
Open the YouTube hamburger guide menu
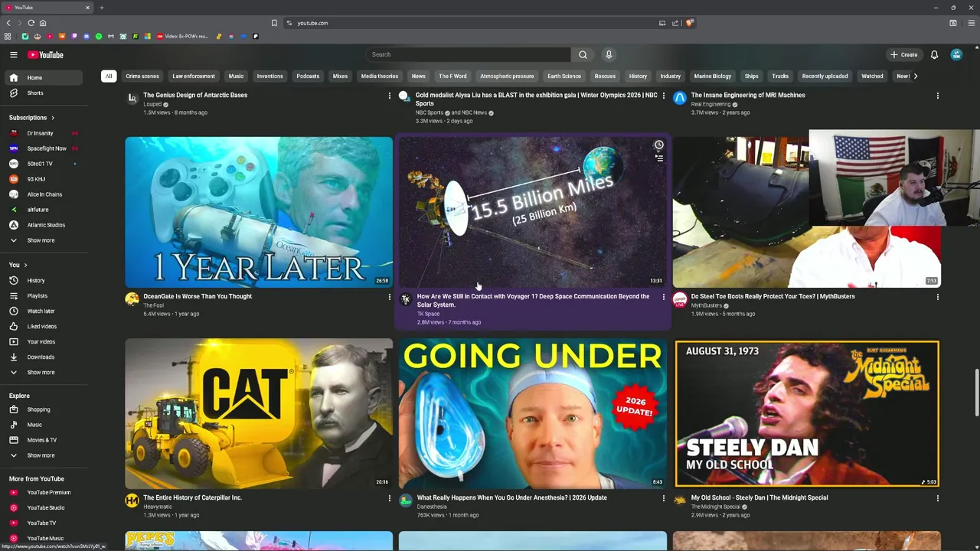13,55
